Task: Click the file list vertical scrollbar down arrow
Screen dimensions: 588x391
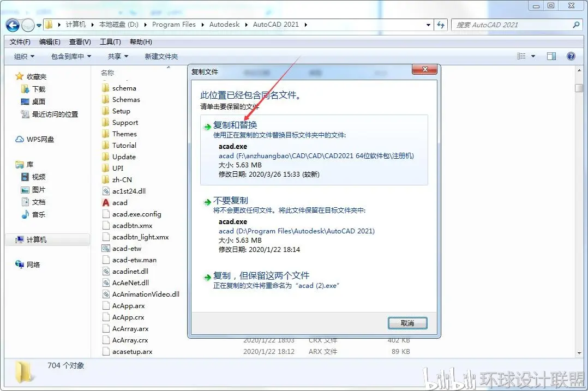Action: tap(579, 353)
